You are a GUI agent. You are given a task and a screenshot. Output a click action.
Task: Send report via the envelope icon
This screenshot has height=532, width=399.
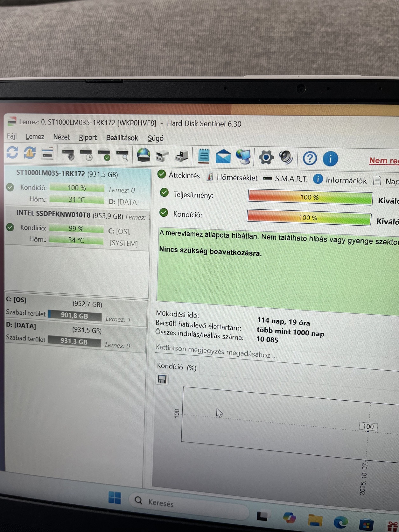[x=223, y=157]
